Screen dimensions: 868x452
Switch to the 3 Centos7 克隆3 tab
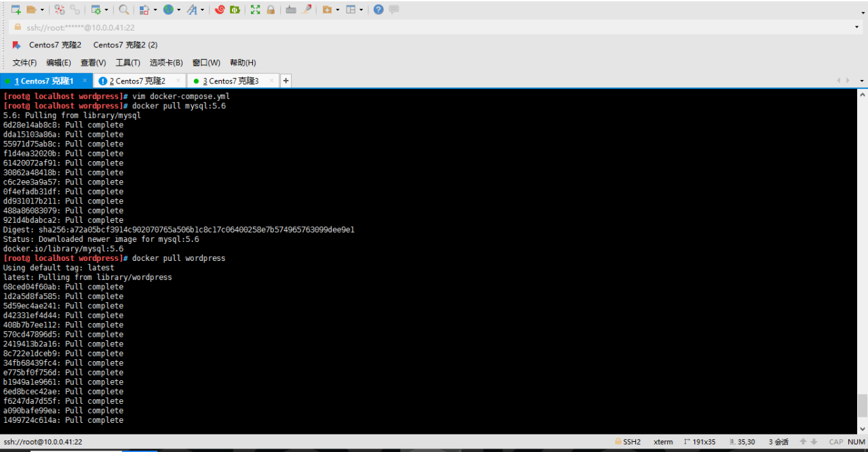pyautogui.click(x=231, y=81)
